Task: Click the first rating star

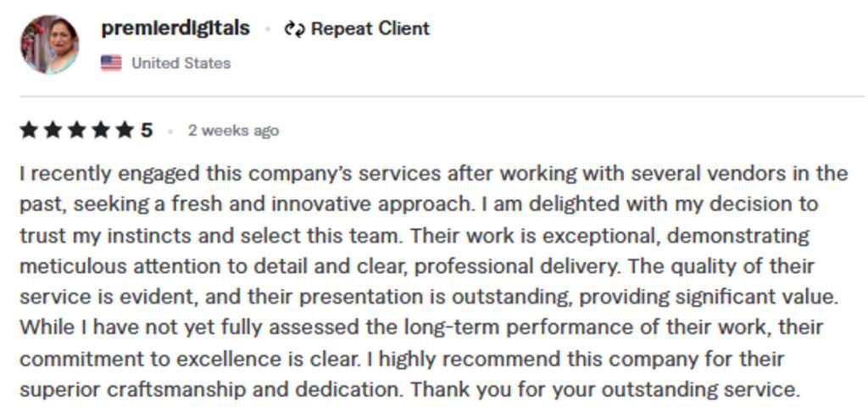Action: click(29, 131)
